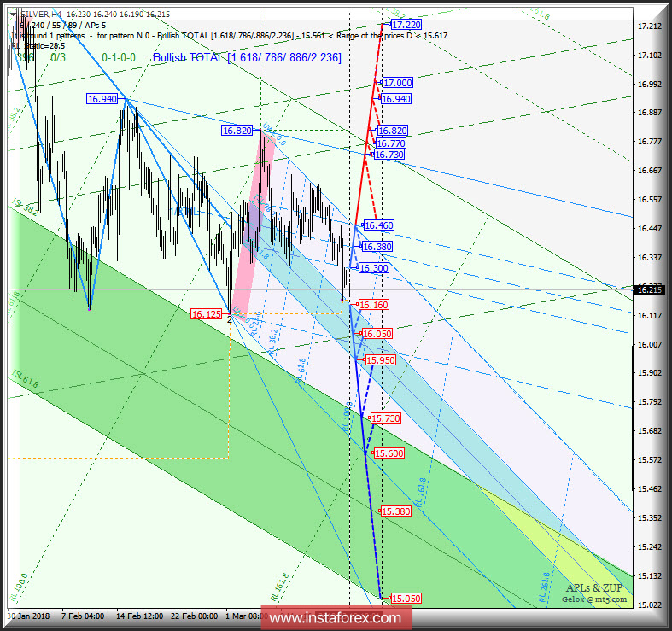This screenshot has width=672, height=631.
Task: Click the 15.600 red price label
Action: (x=389, y=453)
